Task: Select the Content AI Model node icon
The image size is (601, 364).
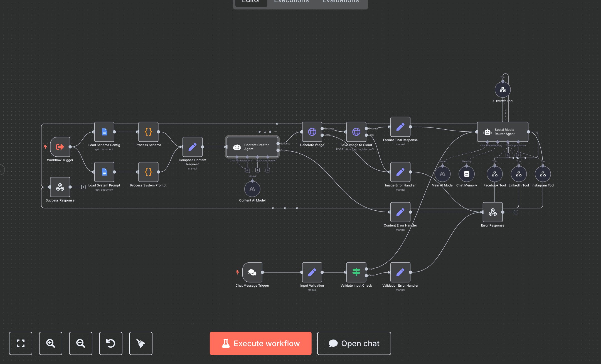Action: tap(252, 190)
